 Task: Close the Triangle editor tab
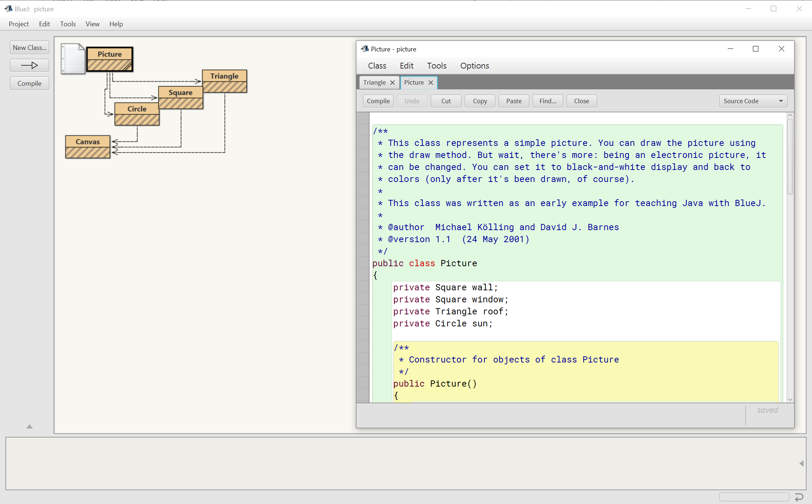click(393, 82)
